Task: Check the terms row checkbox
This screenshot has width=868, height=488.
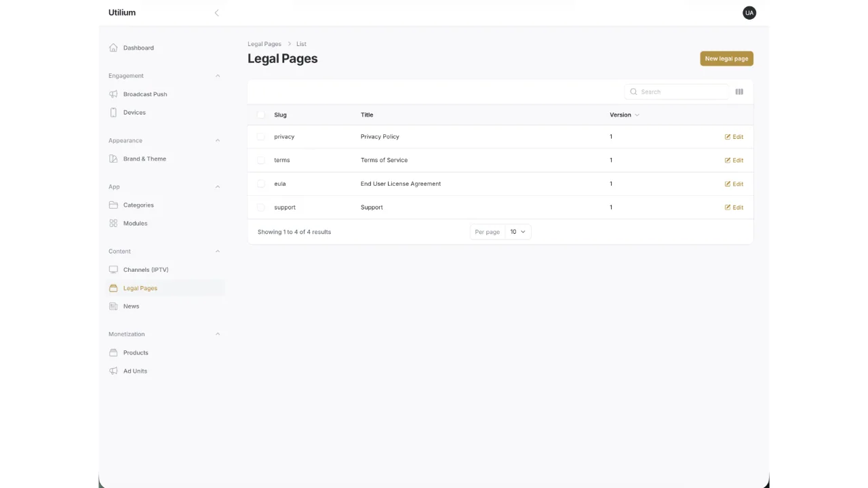Action: tap(261, 161)
